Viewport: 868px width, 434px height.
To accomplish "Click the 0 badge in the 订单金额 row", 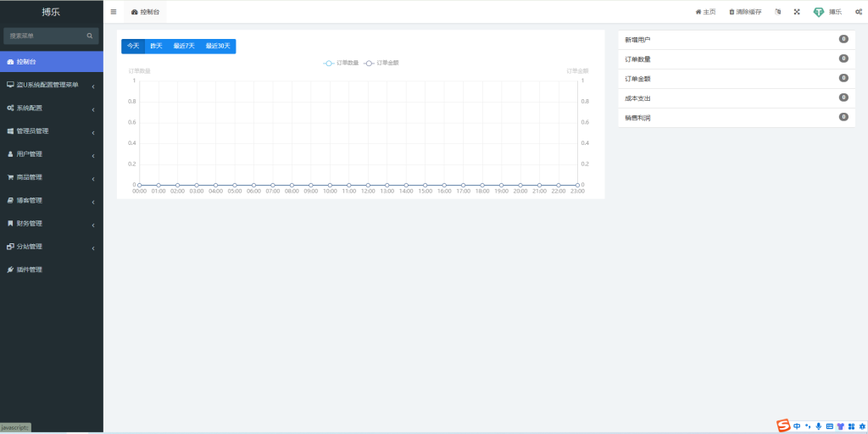I will pos(843,78).
